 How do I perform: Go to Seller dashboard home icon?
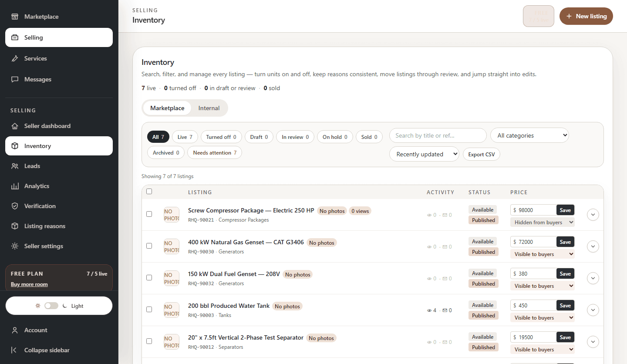coord(15,126)
